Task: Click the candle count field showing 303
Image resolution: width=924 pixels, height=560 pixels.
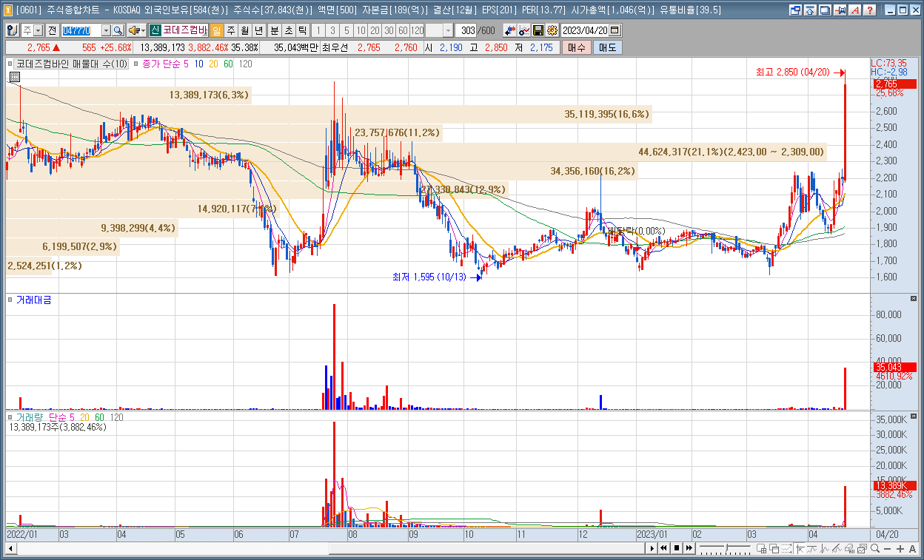Action: point(466,30)
